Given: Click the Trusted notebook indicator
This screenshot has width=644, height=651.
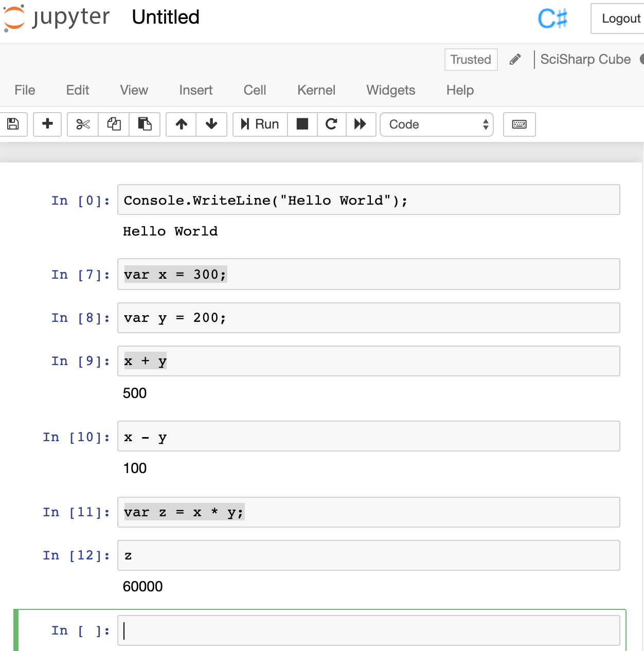Looking at the screenshot, I should point(470,60).
